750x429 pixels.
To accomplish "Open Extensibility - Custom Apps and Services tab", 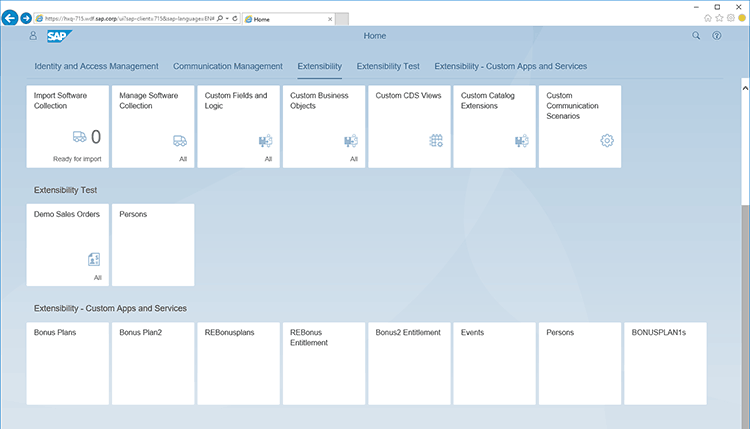I will tap(510, 66).
